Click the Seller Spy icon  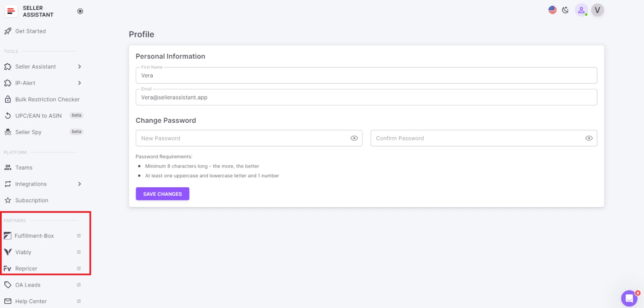8,132
